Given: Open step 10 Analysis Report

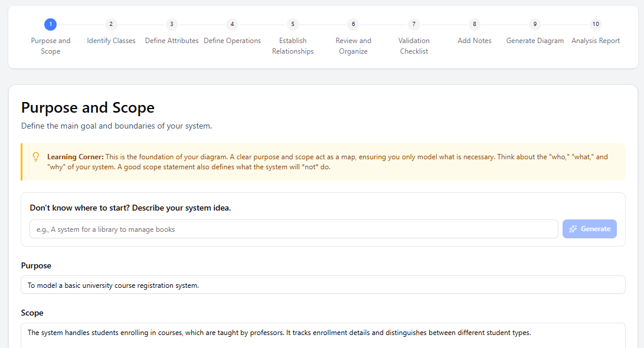Looking at the screenshot, I should (596, 24).
